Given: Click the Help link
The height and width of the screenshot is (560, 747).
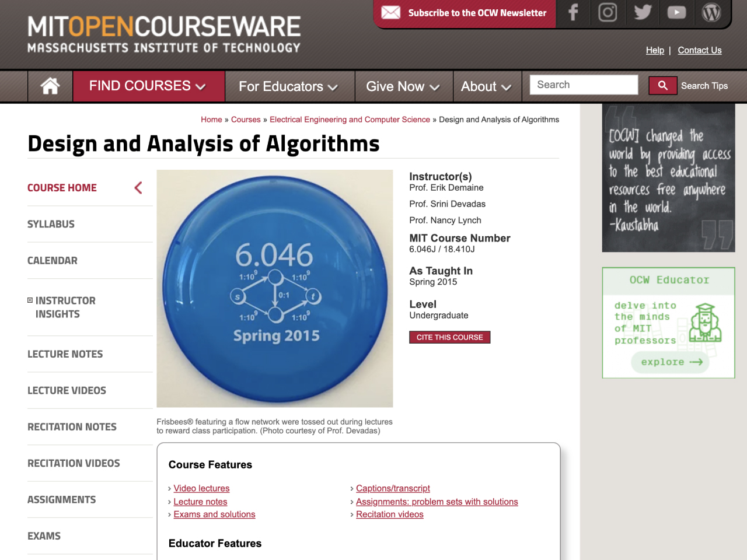Looking at the screenshot, I should (x=655, y=50).
